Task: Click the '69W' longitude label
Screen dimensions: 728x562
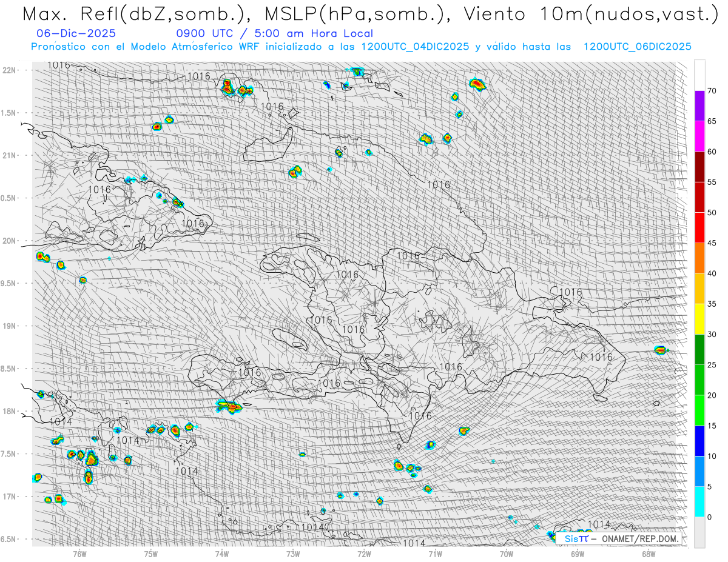Action: pyautogui.click(x=578, y=554)
